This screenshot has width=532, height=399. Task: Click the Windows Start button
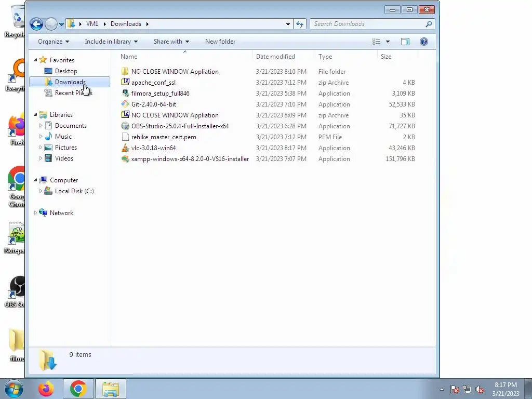click(x=14, y=389)
